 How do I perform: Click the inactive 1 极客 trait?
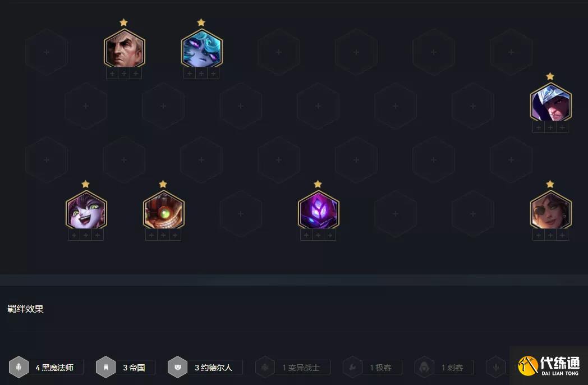click(373, 368)
